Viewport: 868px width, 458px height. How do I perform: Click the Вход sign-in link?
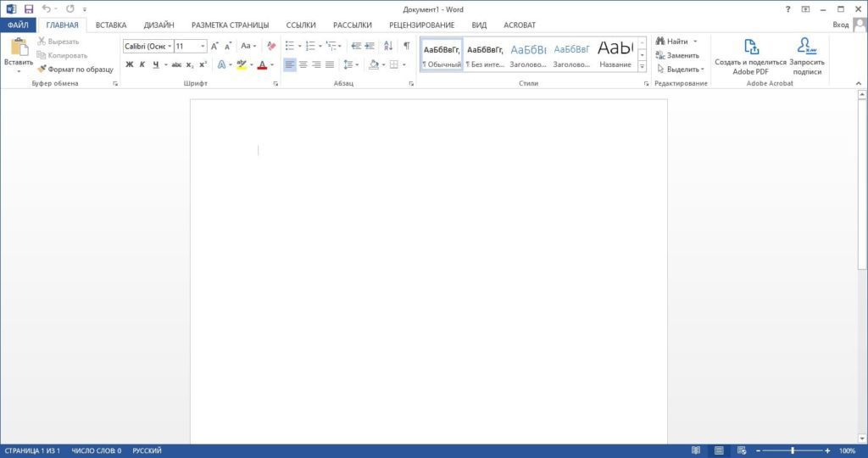[x=840, y=25]
